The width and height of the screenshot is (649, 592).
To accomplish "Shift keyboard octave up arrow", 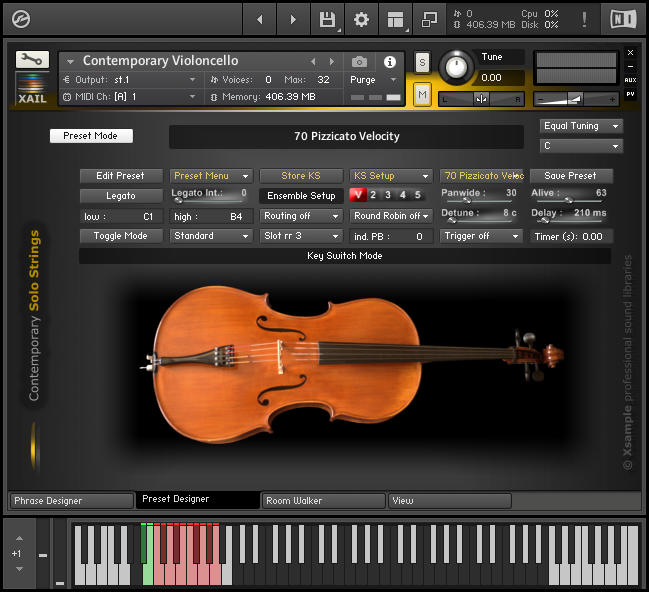I will pyautogui.click(x=19, y=538).
